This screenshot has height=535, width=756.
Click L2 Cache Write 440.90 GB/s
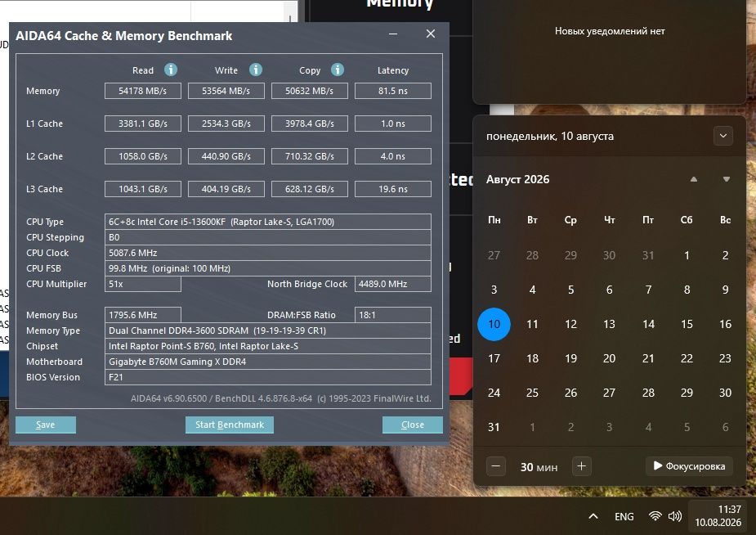coord(226,156)
